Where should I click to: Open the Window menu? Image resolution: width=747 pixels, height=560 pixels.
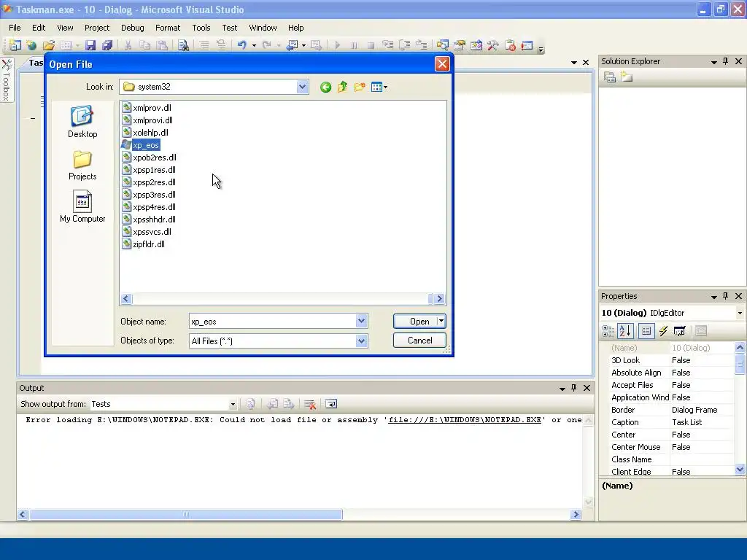(x=263, y=28)
